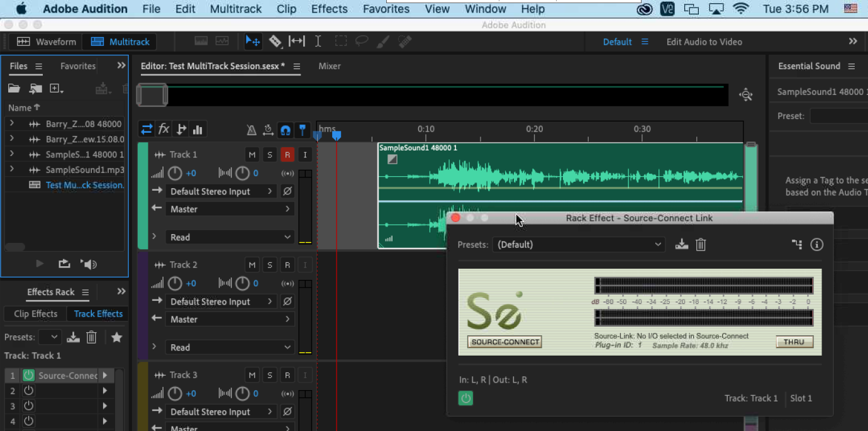The width and height of the screenshot is (868, 431).
Task: Toggle the Rack Effect power button
Action: point(465,398)
